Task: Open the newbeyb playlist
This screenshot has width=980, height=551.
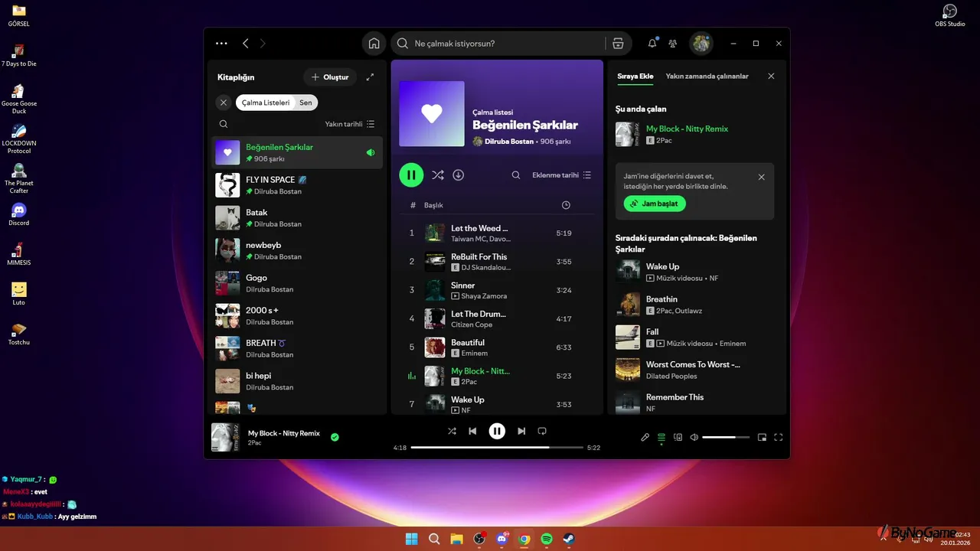Action: 297,250
